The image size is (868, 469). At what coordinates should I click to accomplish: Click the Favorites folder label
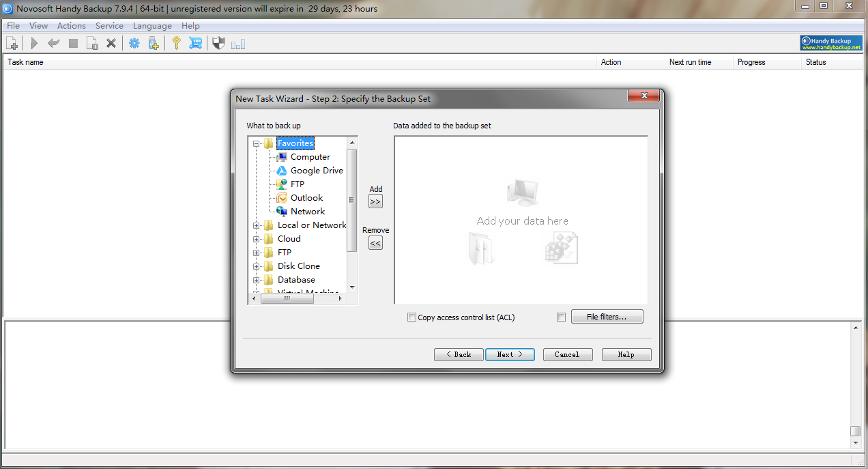point(295,143)
